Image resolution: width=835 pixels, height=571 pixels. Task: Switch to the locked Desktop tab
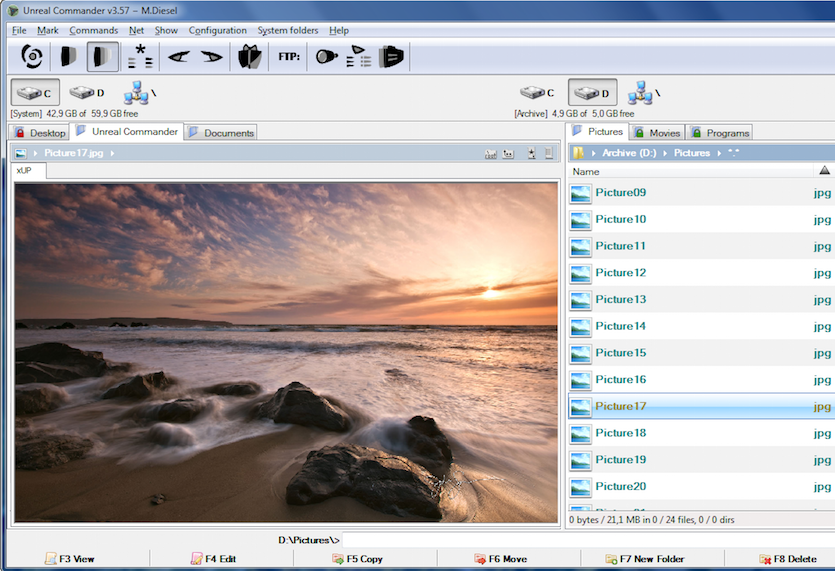[40, 133]
